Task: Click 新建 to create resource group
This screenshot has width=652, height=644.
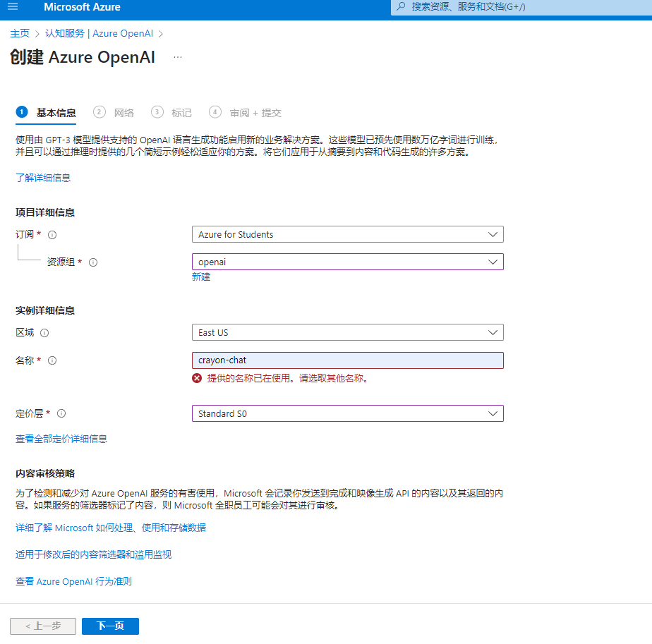Action: pos(201,277)
